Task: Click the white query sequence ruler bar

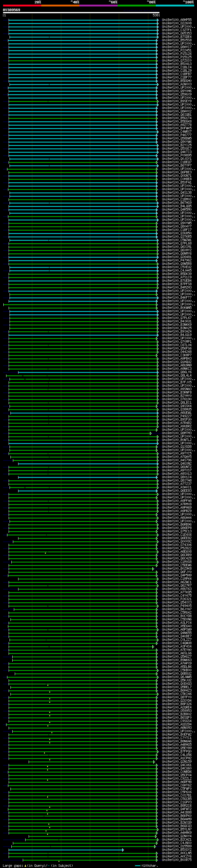Action: point(81,12)
